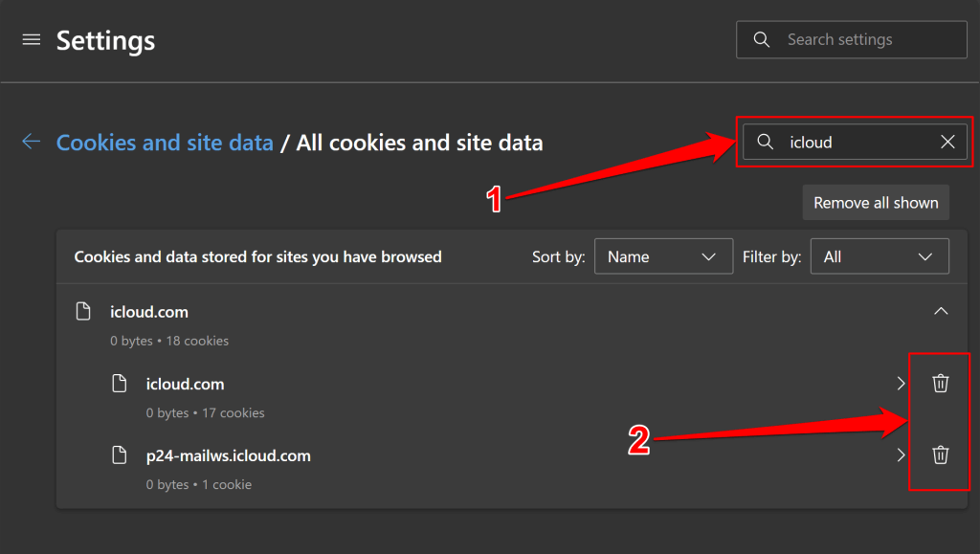Image resolution: width=980 pixels, height=554 pixels.
Task: Expand details arrow for p24-mailws.icloud.com
Action: point(901,455)
